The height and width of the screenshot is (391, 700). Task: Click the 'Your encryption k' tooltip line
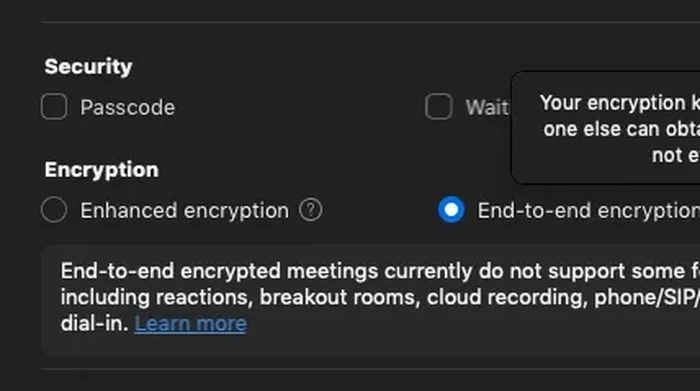click(x=620, y=103)
